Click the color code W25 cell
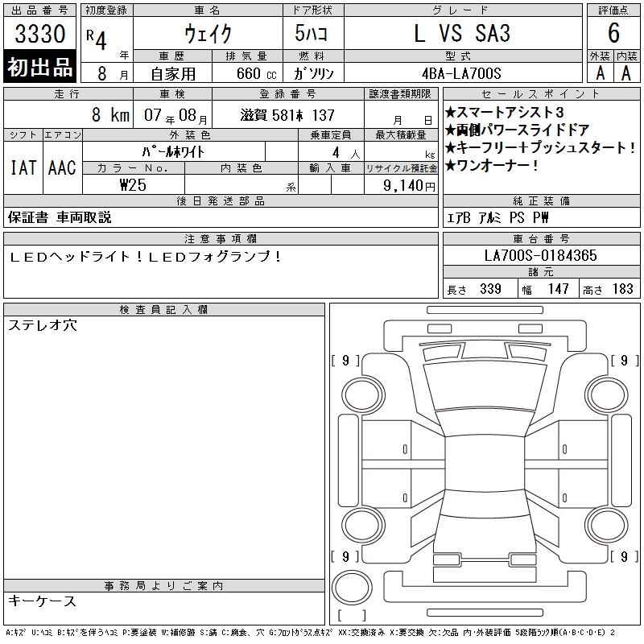 pyautogui.click(x=133, y=185)
